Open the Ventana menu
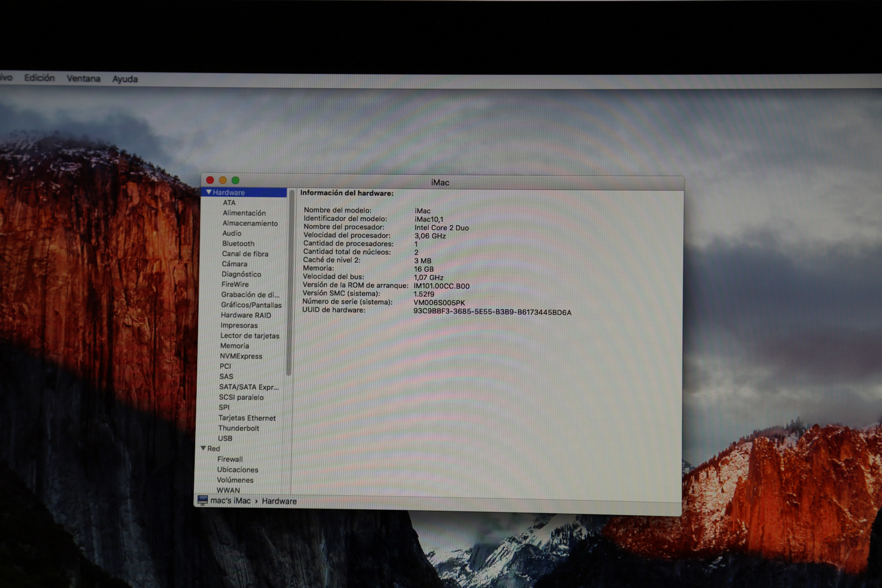Viewport: 882px width, 588px height. pos(83,79)
